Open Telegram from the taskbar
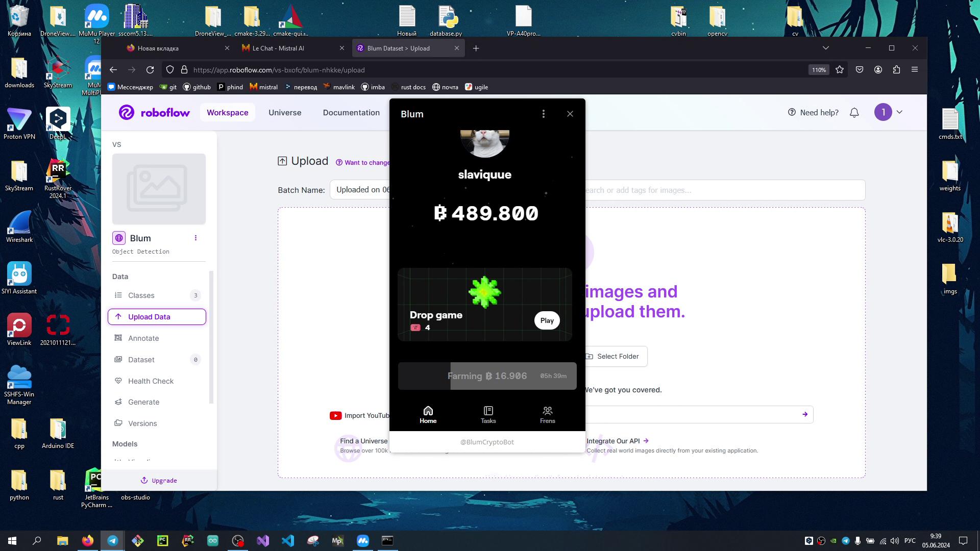This screenshot has width=980, height=551. [113, 541]
